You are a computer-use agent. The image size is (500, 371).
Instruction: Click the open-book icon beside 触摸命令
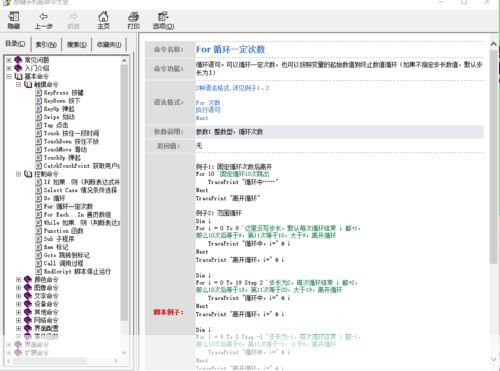pyautogui.click(x=28, y=84)
